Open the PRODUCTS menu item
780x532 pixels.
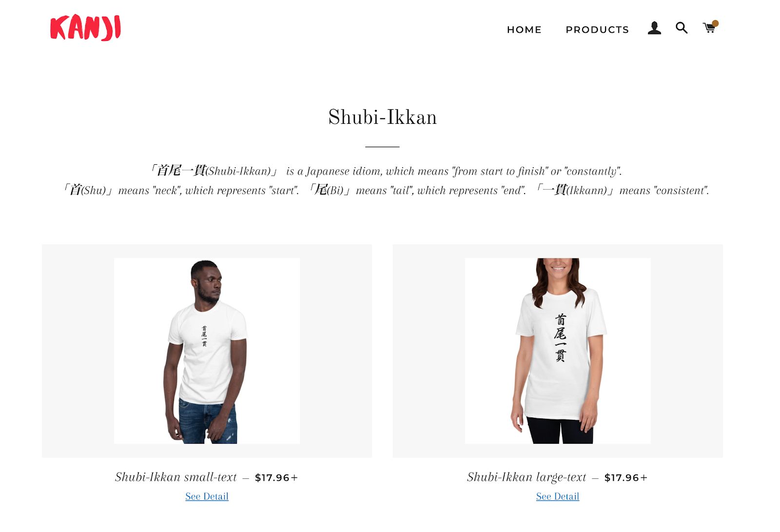(x=597, y=30)
